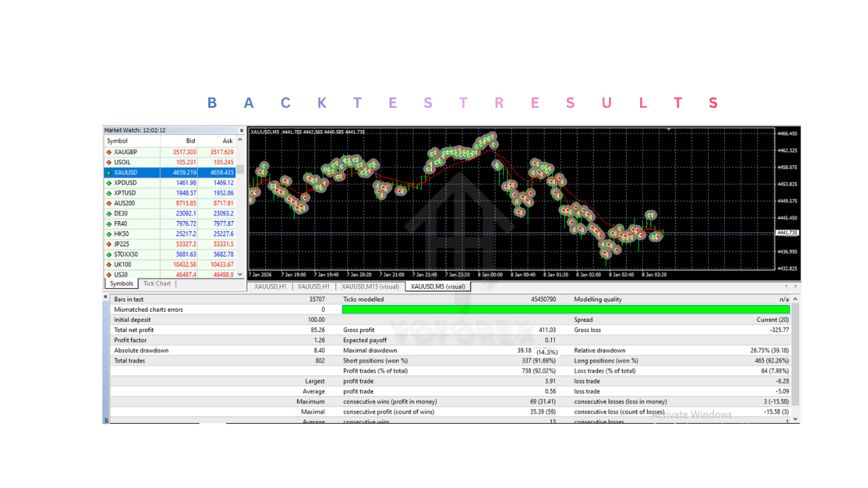Click the green XAUUSD trend arrow icon

click(107, 172)
